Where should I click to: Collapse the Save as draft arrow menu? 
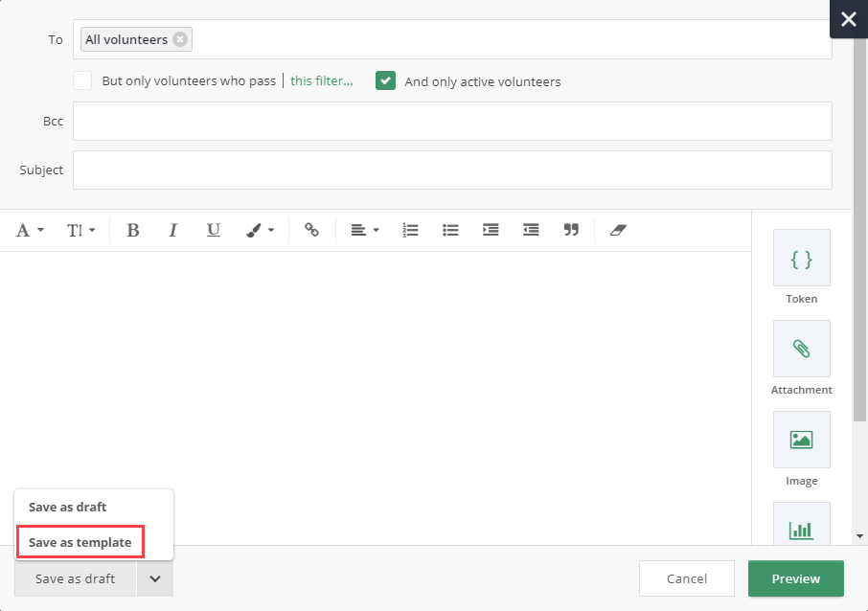(155, 578)
